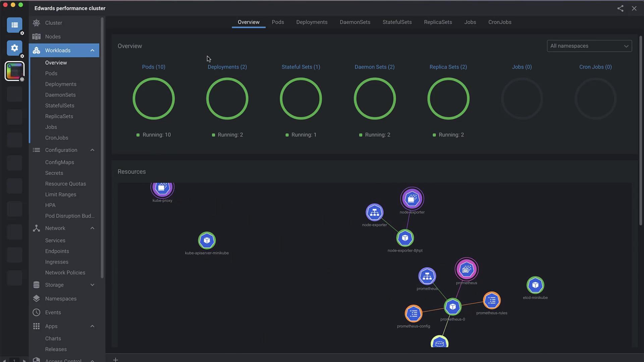
Task: Open the All namespaces dropdown
Action: click(x=589, y=46)
